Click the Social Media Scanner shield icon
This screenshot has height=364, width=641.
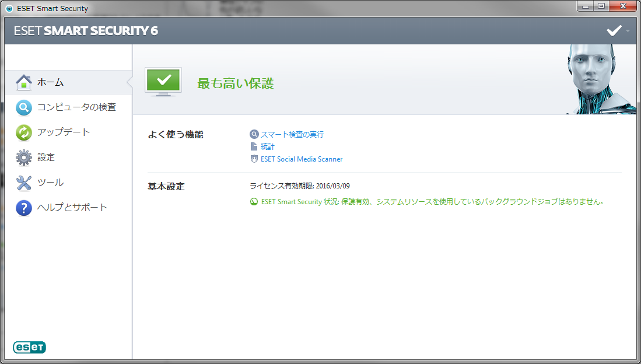tap(254, 159)
